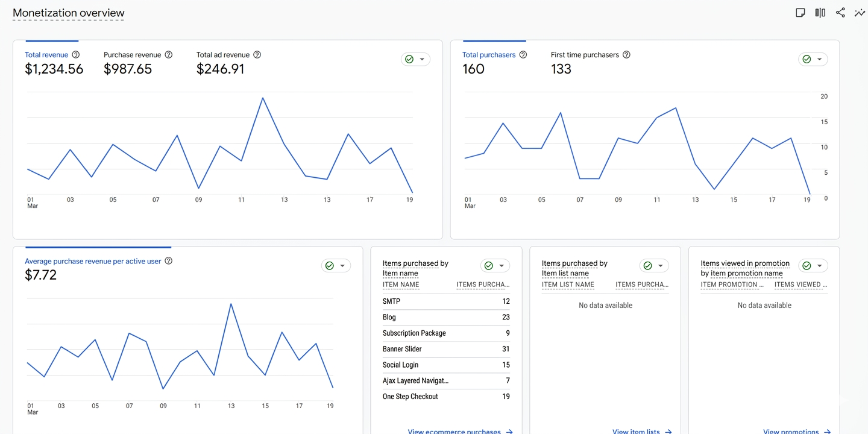
Task: Click the Total purchasers help icon
Action: 523,54
